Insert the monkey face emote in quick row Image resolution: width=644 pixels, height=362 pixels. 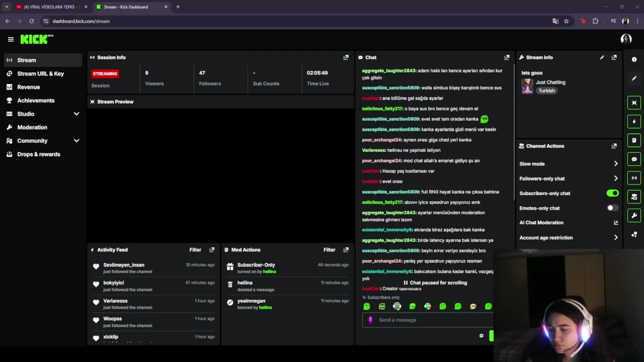pos(473,306)
